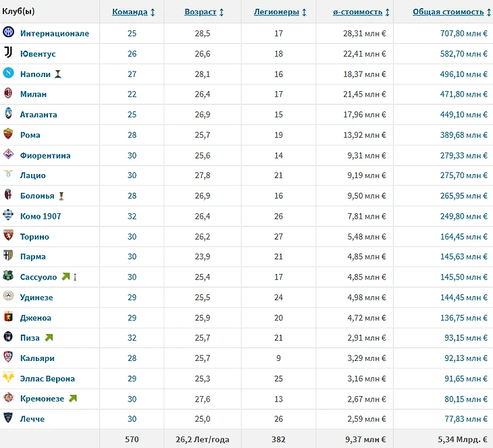
Task: Click the Парма club crest
Action: (x=8, y=255)
